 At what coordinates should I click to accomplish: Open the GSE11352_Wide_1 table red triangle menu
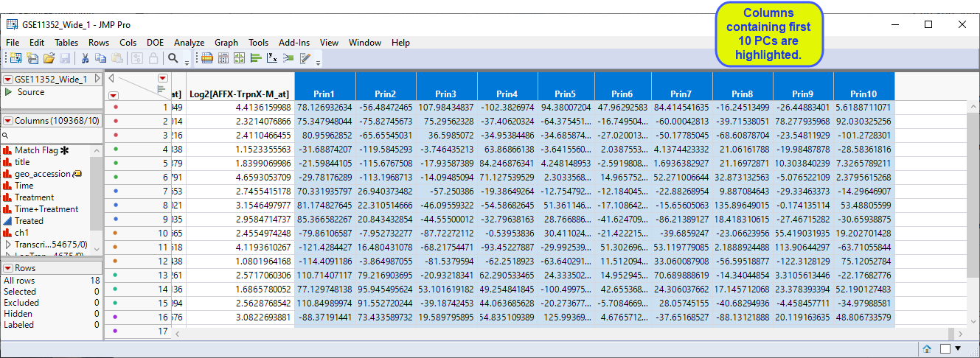(8, 80)
